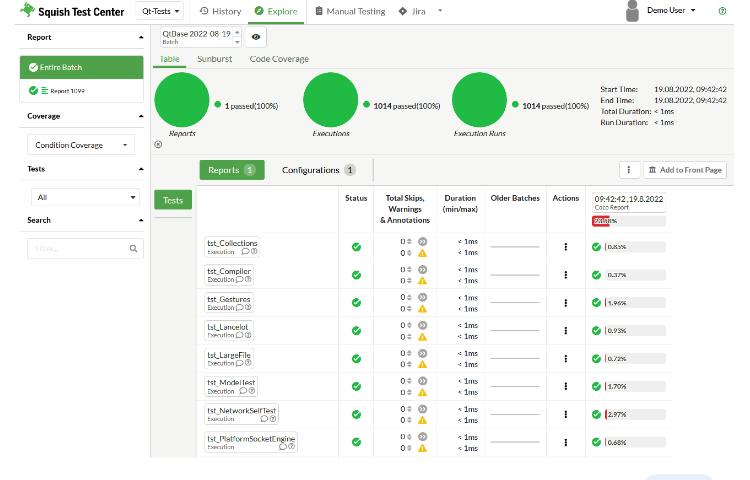Screen dimensions: 750x480
Task: Open Manual Testing page
Action: pos(350,11)
